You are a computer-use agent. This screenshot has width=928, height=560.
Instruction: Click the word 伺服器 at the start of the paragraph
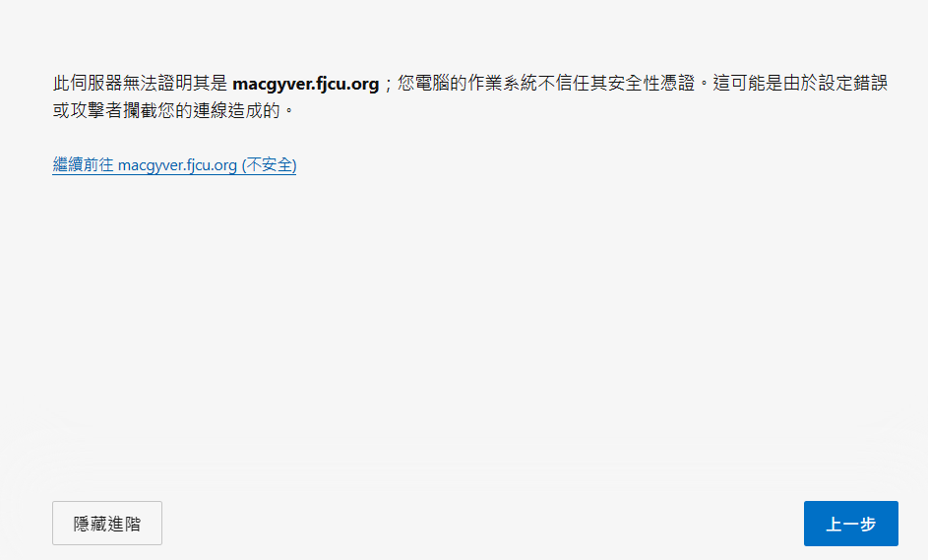[x=96, y=84]
